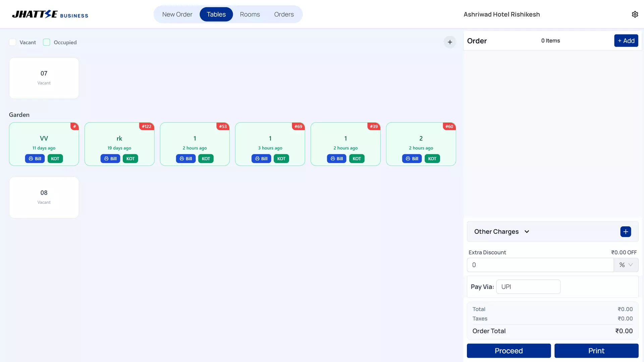Print Bill for order #69 table
Screen dimensions: 644x362
tap(261, 159)
